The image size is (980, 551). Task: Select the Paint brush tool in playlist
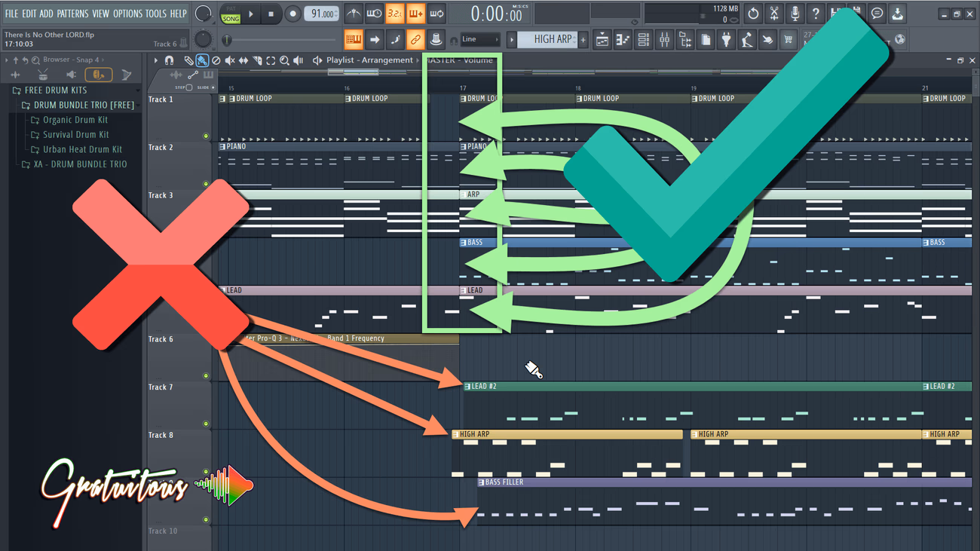[x=202, y=60]
